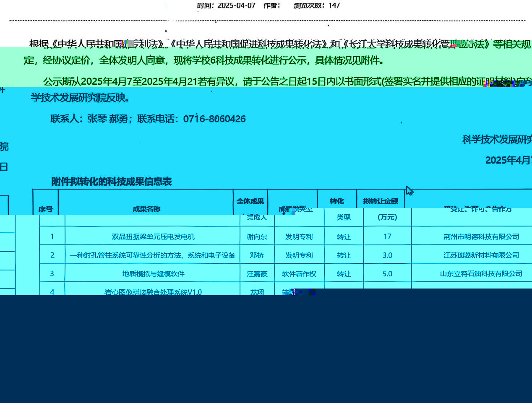The image size is (532, 403).
Task: Click the 序号 column header
Action: click(46, 208)
